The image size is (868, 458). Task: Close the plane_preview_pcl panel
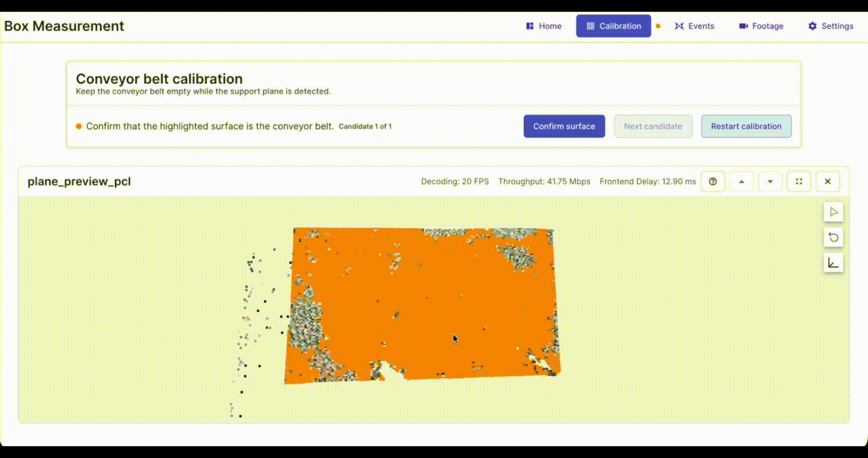pyautogui.click(x=828, y=182)
